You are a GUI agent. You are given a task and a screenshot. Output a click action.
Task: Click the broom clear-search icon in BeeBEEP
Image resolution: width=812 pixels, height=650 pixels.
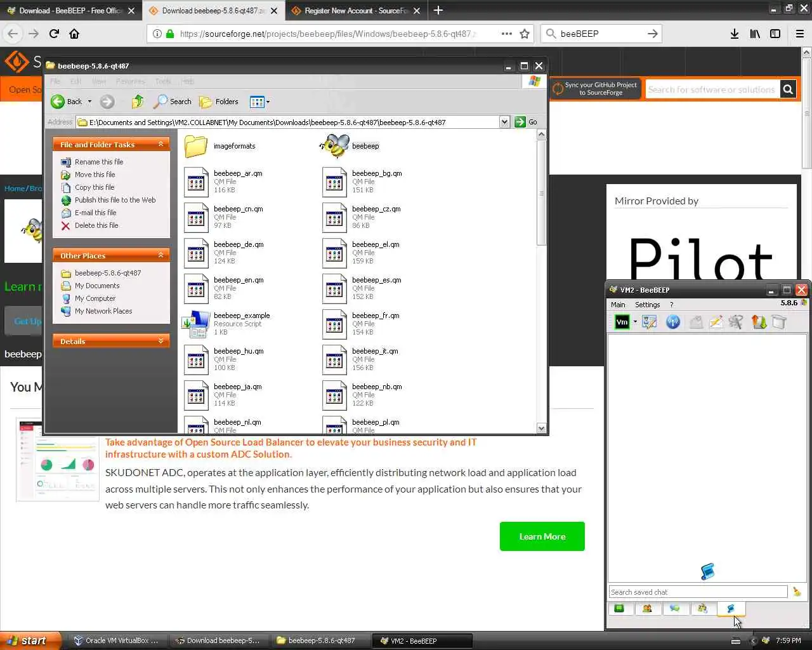pyautogui.click(x=797, y=592)
